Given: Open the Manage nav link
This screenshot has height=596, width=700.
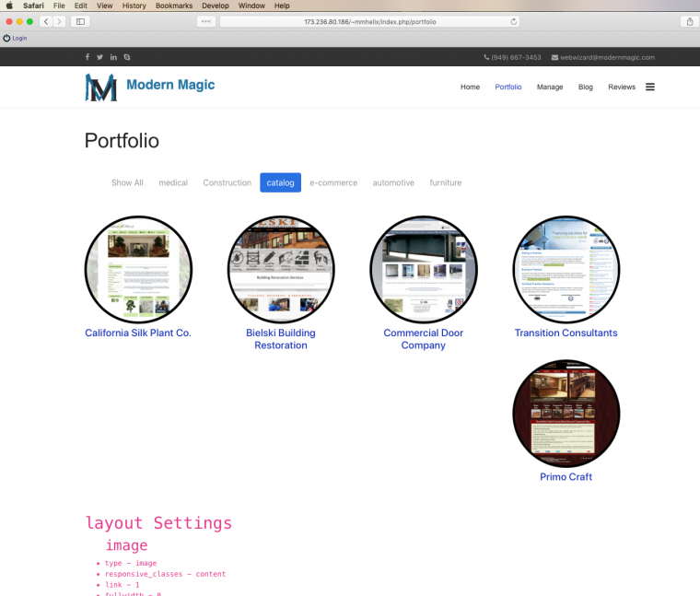Looking at the screenshot, I should click(x=550, y=88).
